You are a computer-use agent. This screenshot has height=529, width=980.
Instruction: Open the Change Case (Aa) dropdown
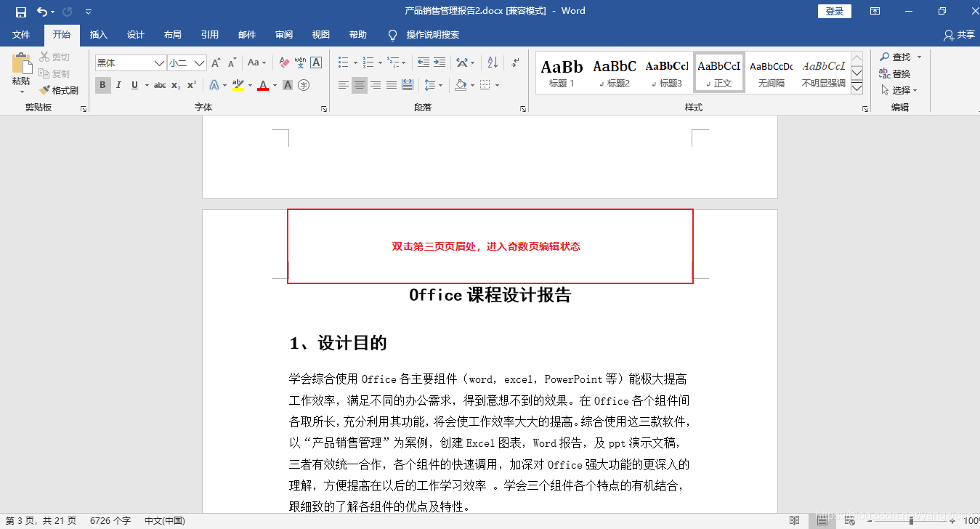[x=257, y=63]
